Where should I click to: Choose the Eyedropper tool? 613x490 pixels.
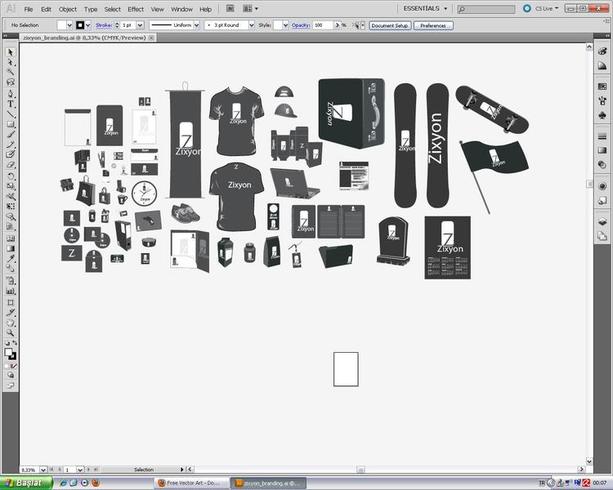tap(11, 258)
